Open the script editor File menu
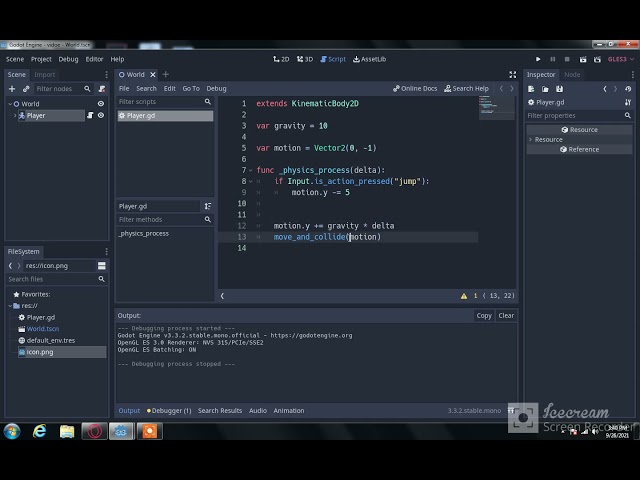 (x=124, y=89)
